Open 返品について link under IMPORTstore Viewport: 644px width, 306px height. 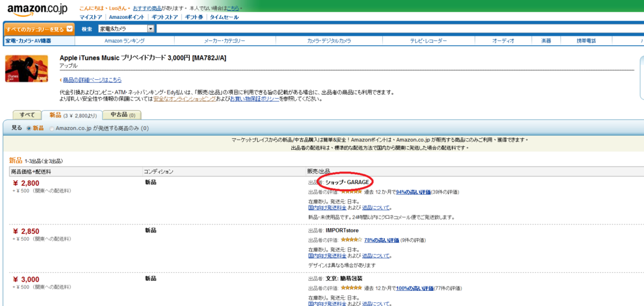tap(375, 256)
